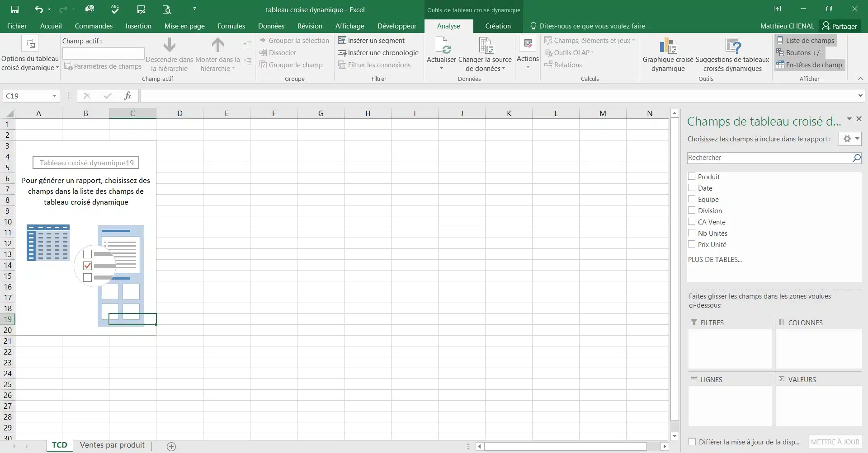Expand the formula bar arrow

click(x=860, y=96)
